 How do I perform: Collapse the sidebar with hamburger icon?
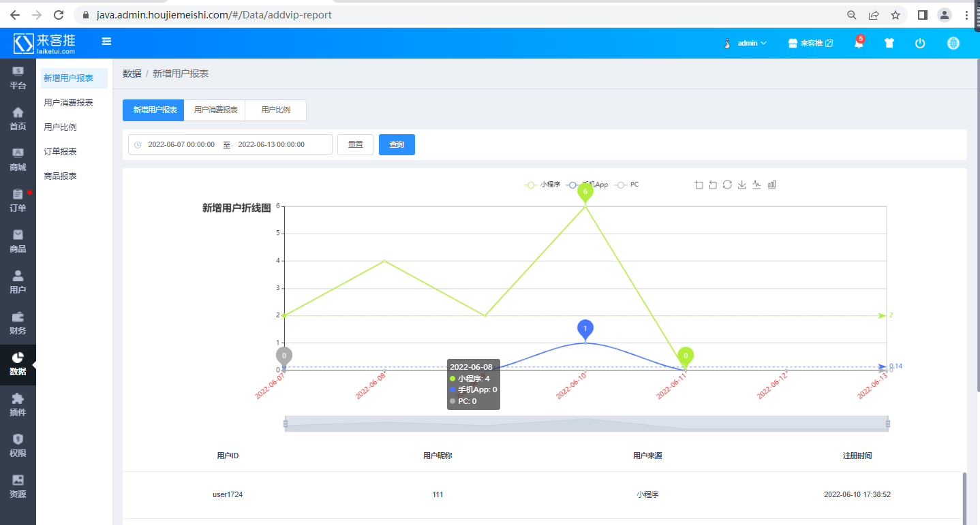[106, 42]
